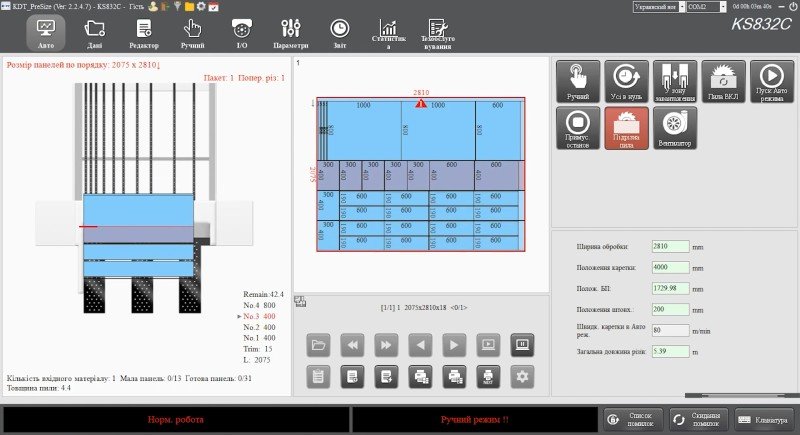Click the rewind double arrow button

351,345
